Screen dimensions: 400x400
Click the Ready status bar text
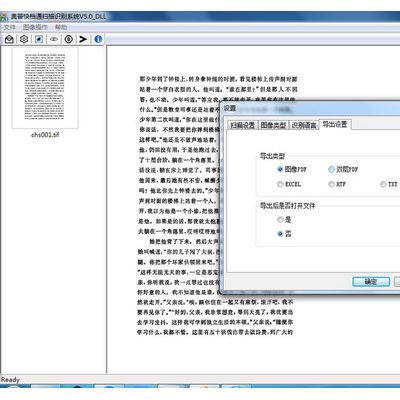coord(10,379)
